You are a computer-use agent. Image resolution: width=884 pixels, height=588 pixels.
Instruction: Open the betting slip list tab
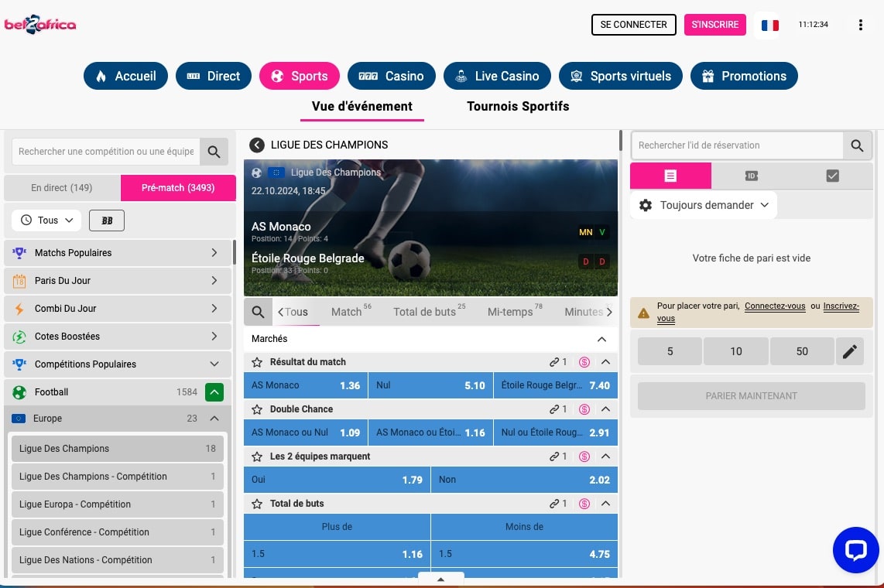point(670,176)
